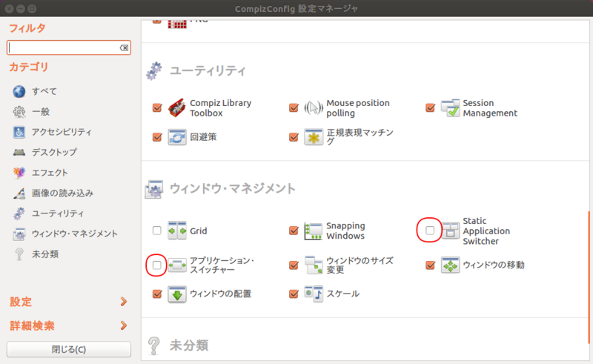
Task: Expand the 設定 section arrow
Action: click(123, 302)
